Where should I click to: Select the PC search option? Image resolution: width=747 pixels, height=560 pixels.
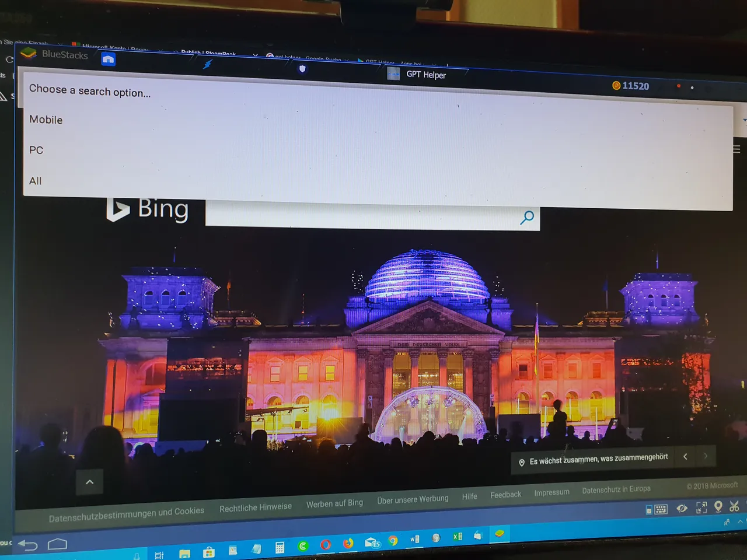pos(36,150)
